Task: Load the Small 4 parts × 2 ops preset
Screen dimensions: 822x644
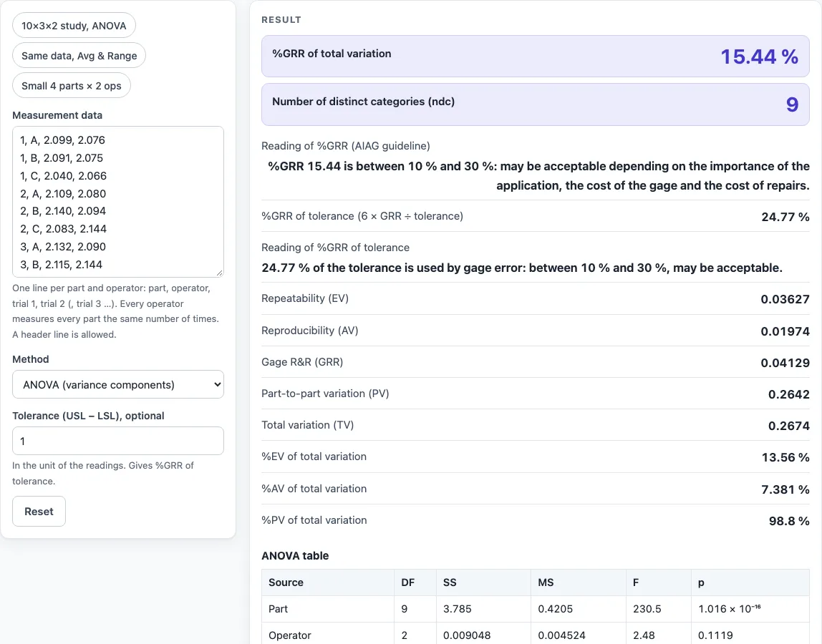Action: coord(72,85)
